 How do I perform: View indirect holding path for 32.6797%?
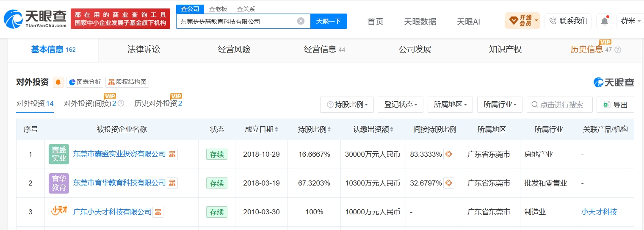[449, 183]
